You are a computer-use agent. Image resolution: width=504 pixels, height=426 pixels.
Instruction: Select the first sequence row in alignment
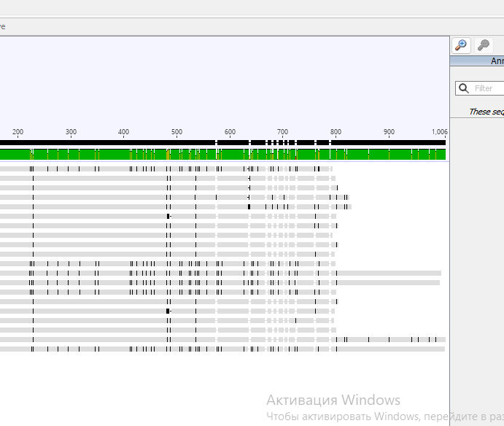166,169
